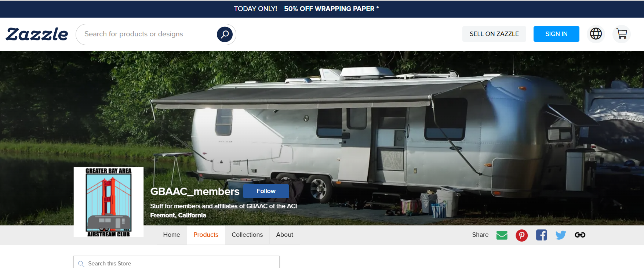The width and height of the screenshot is (644, 268).
Task: Click the Greater Bay Area Airstream Club logo
Action: click(x=109, y=202)
